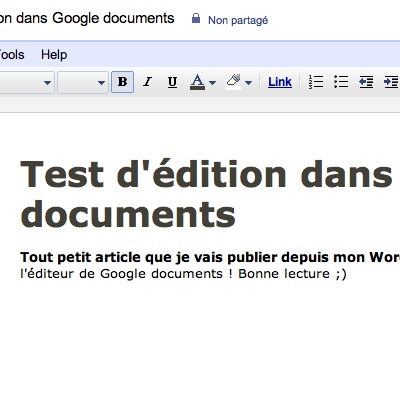Click the lock icon beside Non partagé
Screen dimensions: 400x400
pyautogui.click(x=196, y=18)
